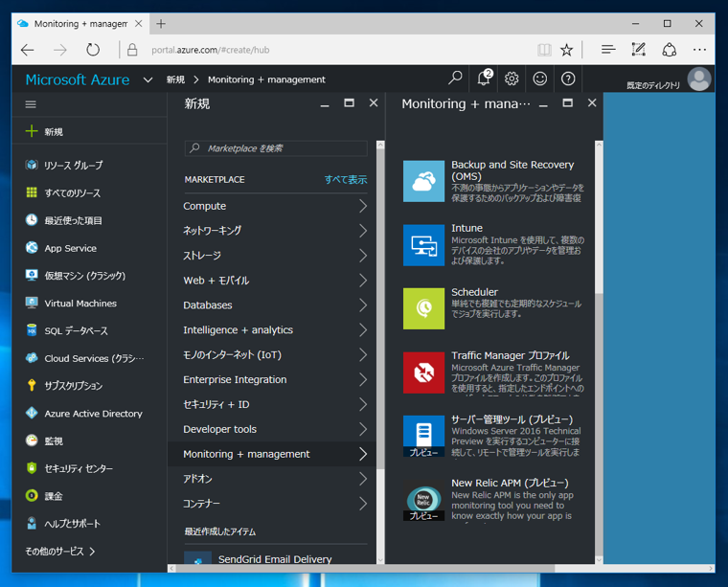Open リソース グループ icon in sidebar
This screenshot has height=587, width=728.
[32, 165]
